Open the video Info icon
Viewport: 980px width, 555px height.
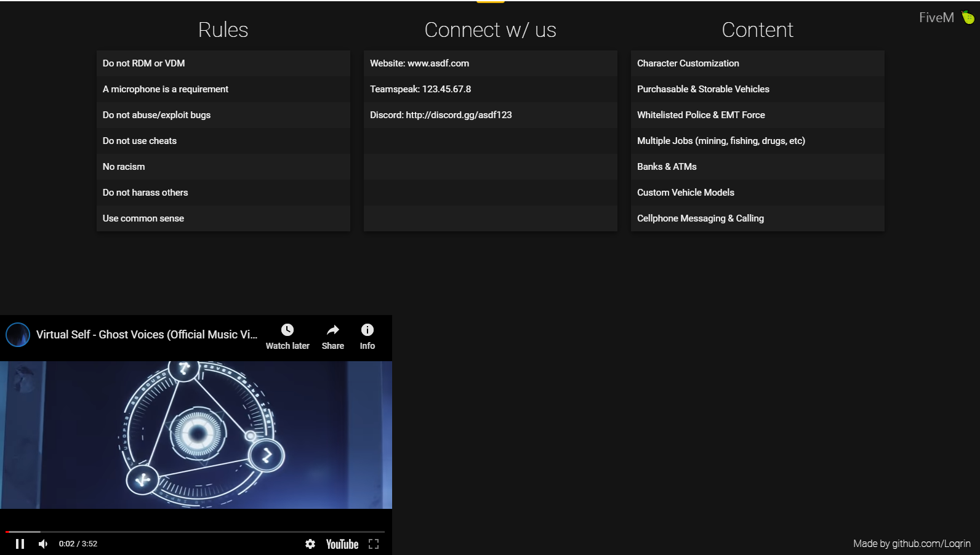(367, 330)
